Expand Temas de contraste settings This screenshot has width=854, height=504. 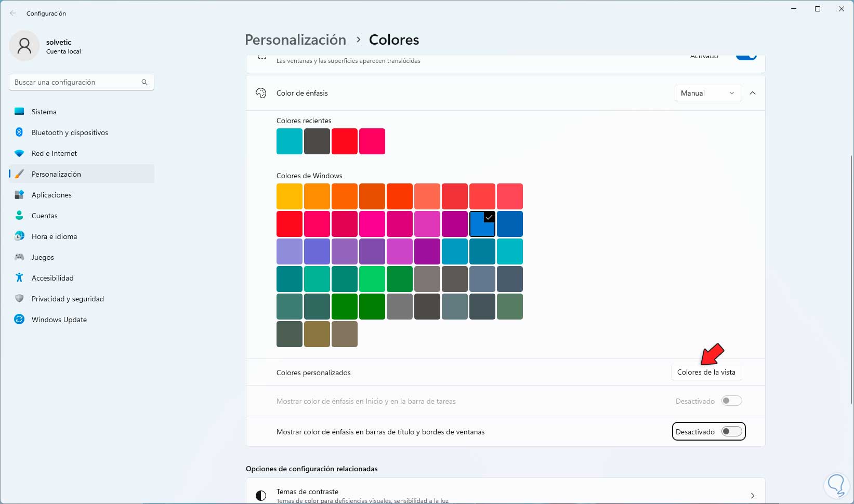click(x=752, y=496)
